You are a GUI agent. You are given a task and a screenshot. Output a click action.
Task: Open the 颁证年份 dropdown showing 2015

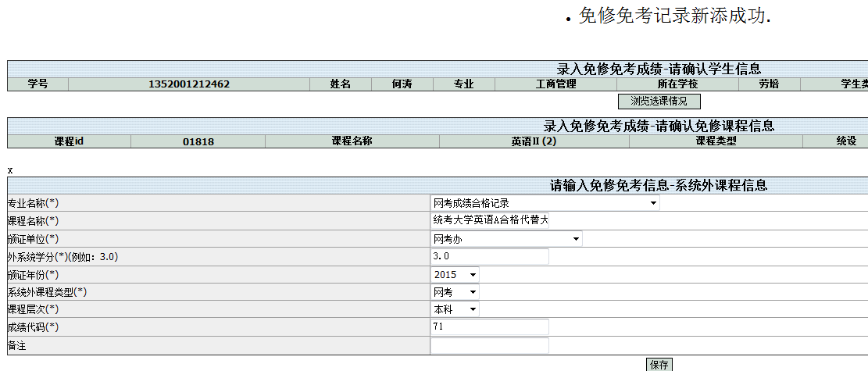[x=455, y=275]
